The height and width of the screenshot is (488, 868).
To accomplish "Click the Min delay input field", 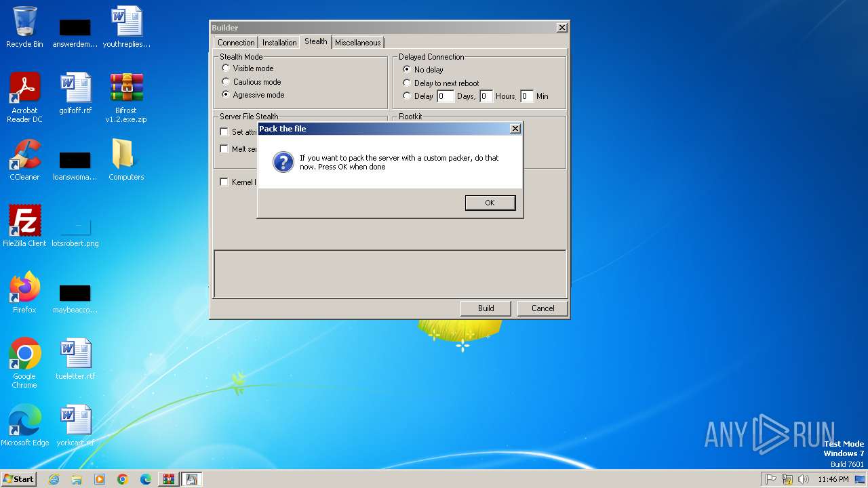I will 527,96.
